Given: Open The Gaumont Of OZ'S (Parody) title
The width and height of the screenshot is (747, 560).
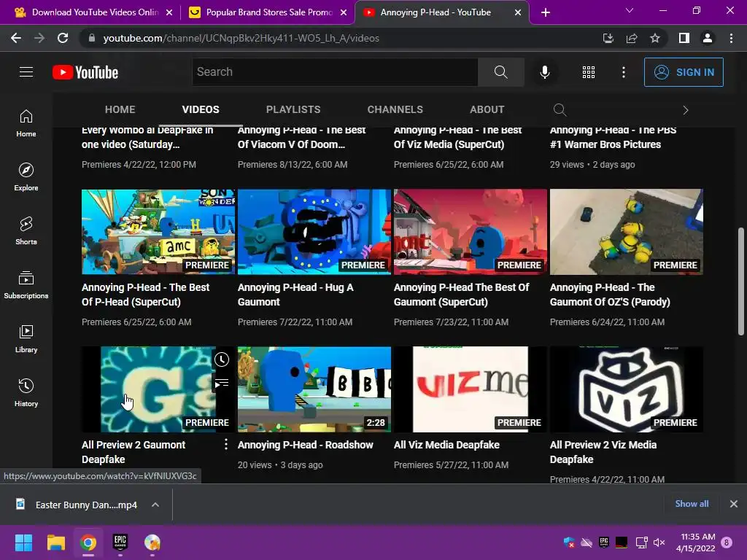Looking at the screenshot, I should coord(610,295).
